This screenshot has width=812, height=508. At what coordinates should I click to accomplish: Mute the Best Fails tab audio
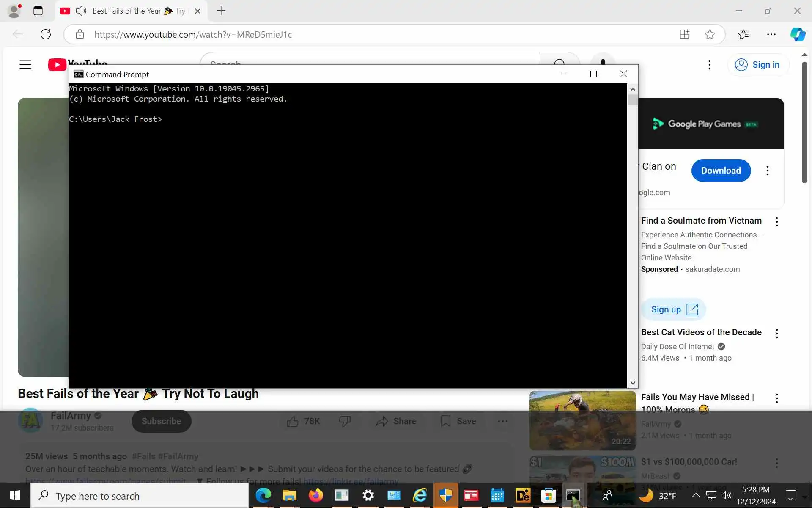(81, 11)
